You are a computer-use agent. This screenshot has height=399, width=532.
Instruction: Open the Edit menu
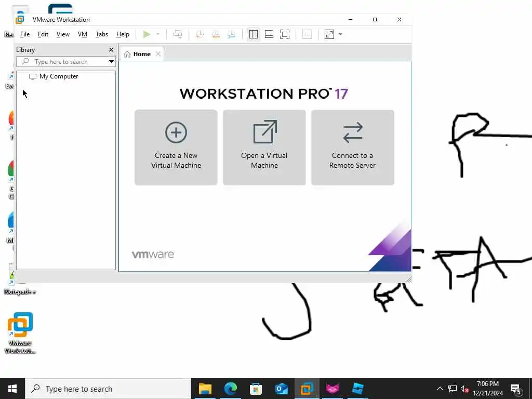pos(43,34)
